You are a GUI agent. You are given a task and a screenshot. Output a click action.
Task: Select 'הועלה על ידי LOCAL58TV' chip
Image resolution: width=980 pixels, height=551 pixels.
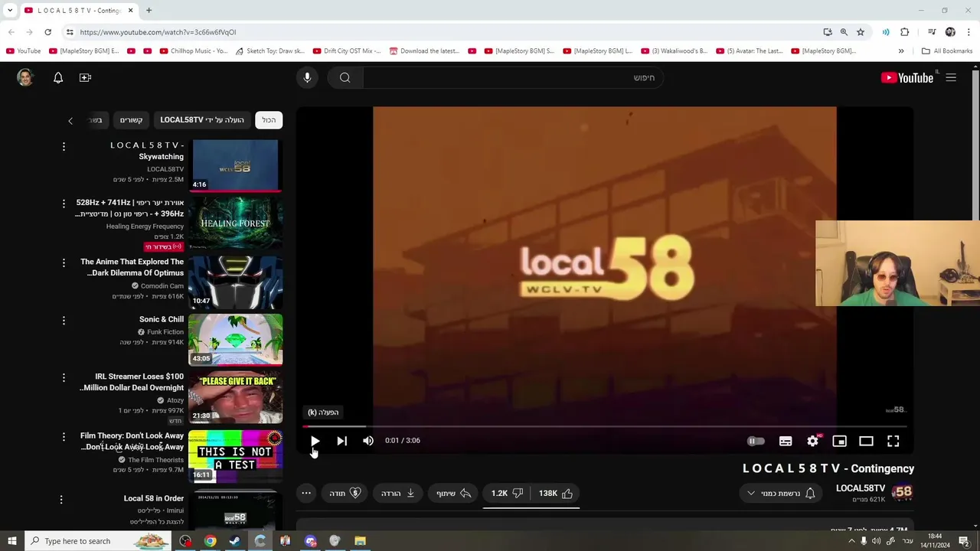pos(202,120)
